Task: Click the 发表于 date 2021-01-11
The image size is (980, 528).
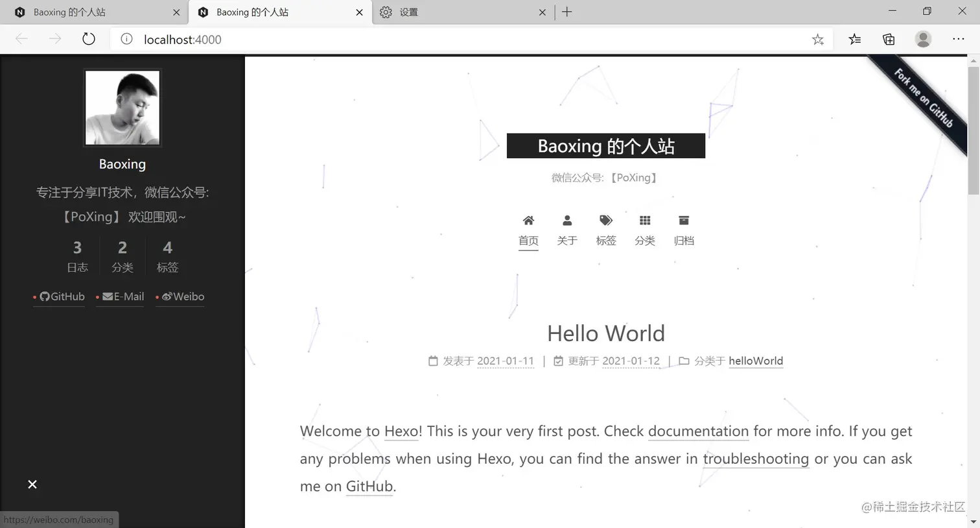Action: pyautogui.click(x=506, y=361)
